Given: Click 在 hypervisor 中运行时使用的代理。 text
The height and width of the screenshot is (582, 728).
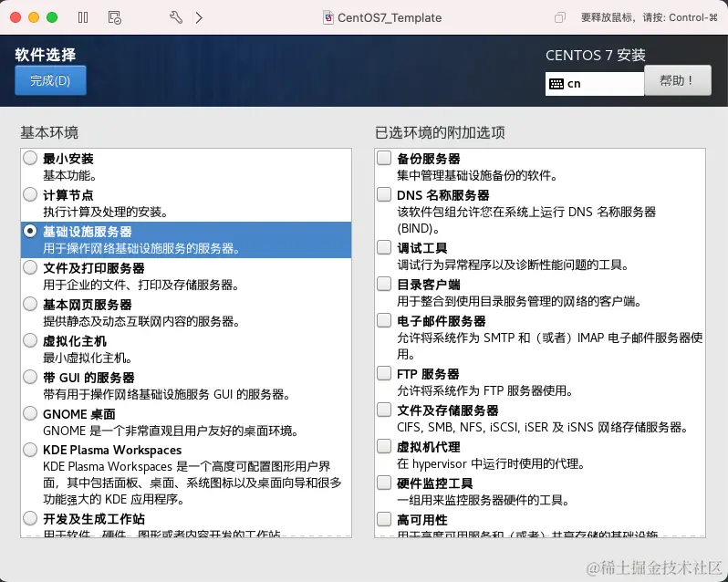Looking at the screenshot, I should tap(491, 464).
